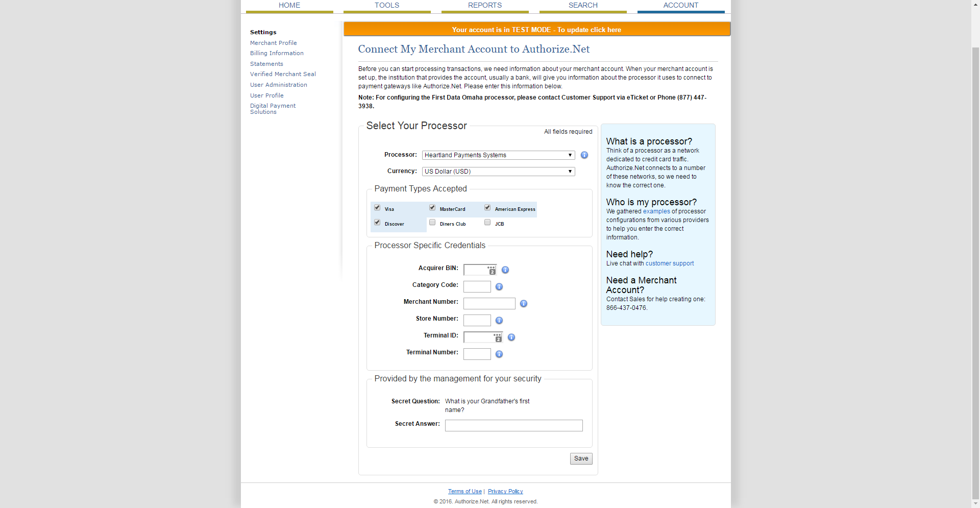The width and height of the screenshot is (980, 508).
Task: Focus the Acquirer BIN input field
Action: [x=480, y=270]
